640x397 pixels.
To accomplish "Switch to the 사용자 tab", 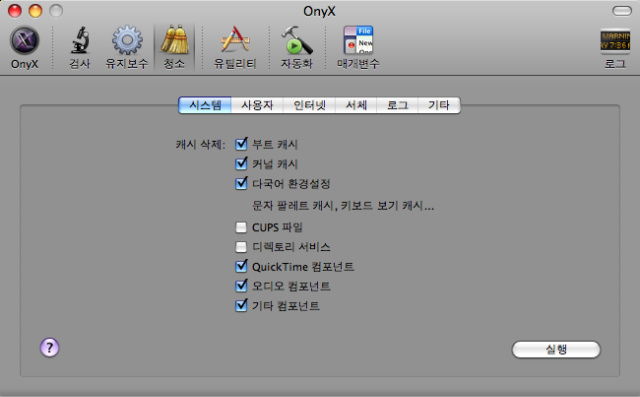I will point(257,105).
